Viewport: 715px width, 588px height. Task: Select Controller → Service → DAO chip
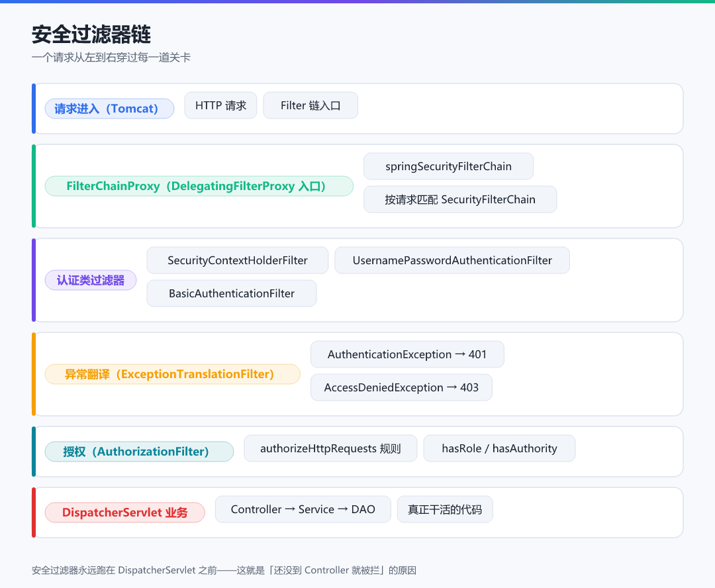[x=303, y=509]
